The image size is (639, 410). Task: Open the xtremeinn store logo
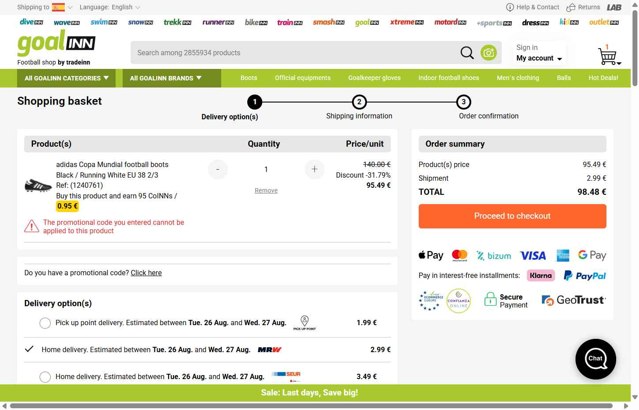click(407, 22)
